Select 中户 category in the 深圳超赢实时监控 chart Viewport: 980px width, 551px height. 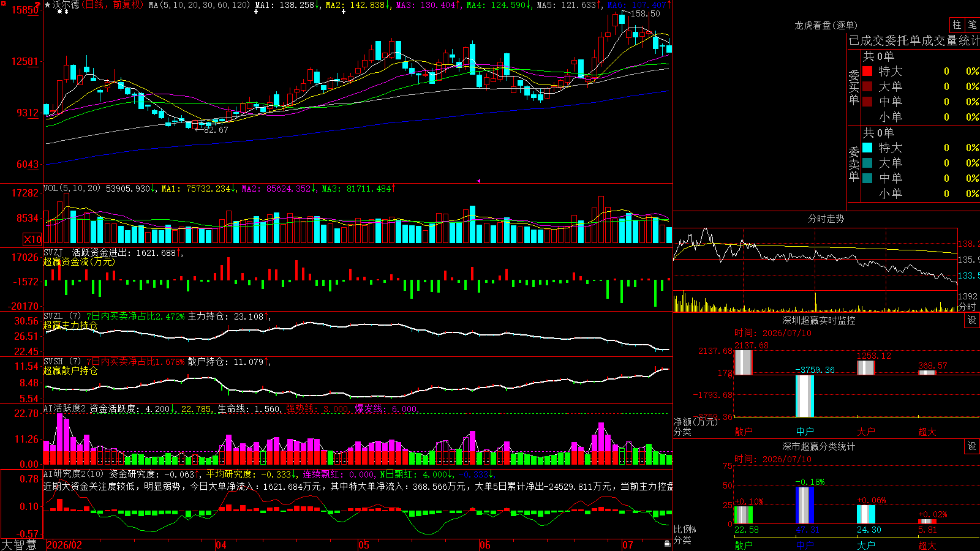(x=805, y=432)
